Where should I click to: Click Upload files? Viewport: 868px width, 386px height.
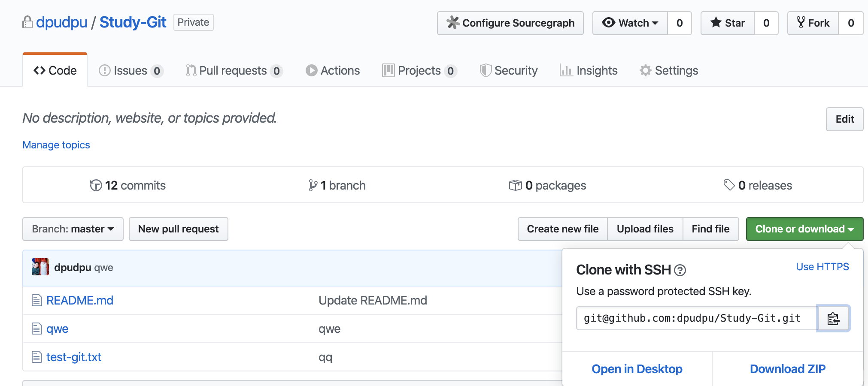(x=645, y=229)
